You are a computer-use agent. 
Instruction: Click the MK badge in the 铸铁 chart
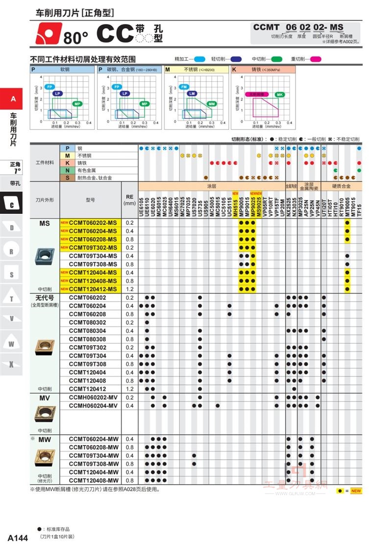(x=280, y=95)
